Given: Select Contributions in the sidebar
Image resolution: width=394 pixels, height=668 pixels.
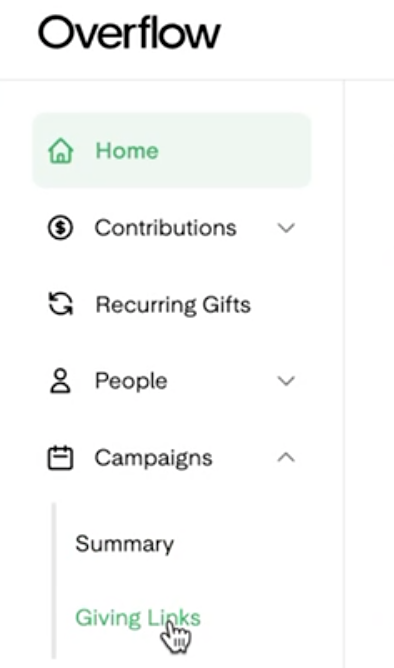Looking at the screenshot, I should [x=165, y=227].
